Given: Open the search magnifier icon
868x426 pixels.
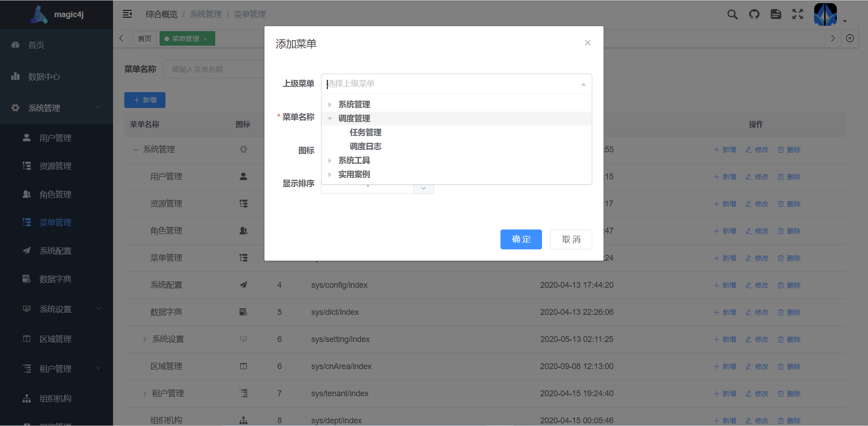Looking at the screenshot, I should [732, 14].
